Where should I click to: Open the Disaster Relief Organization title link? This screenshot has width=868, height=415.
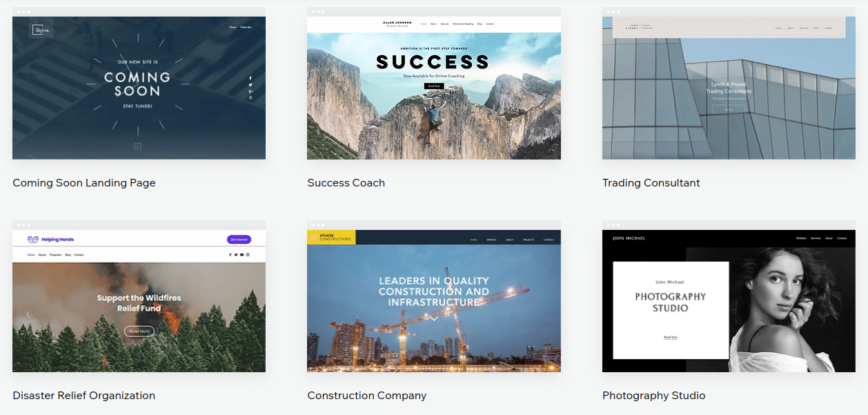[x=83, y=396]
